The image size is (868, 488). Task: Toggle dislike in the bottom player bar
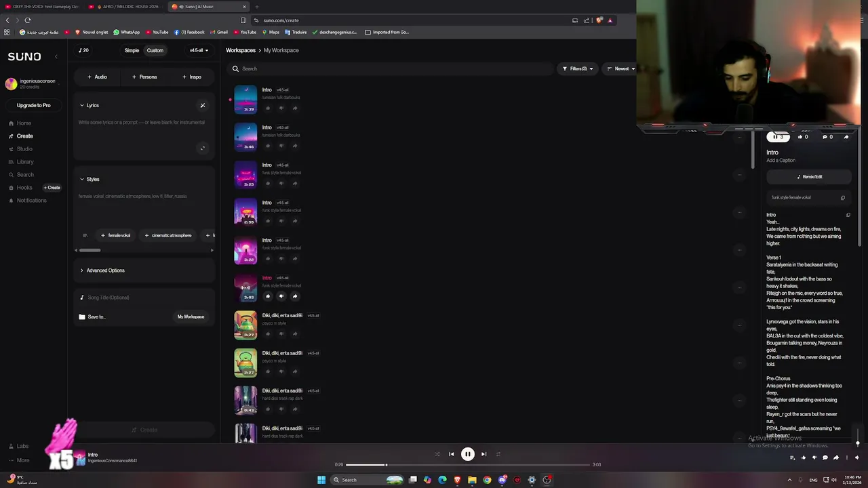(x=814, y=457)
